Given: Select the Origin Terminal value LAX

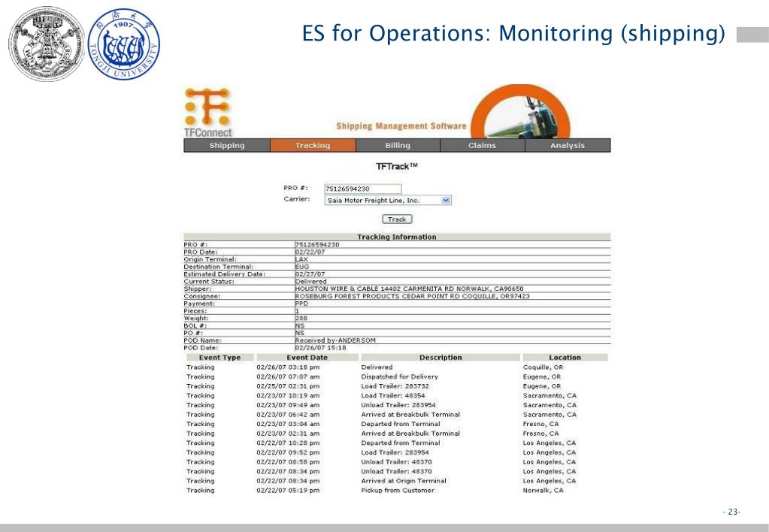Looking at the screenshot, I should point(301,259).
